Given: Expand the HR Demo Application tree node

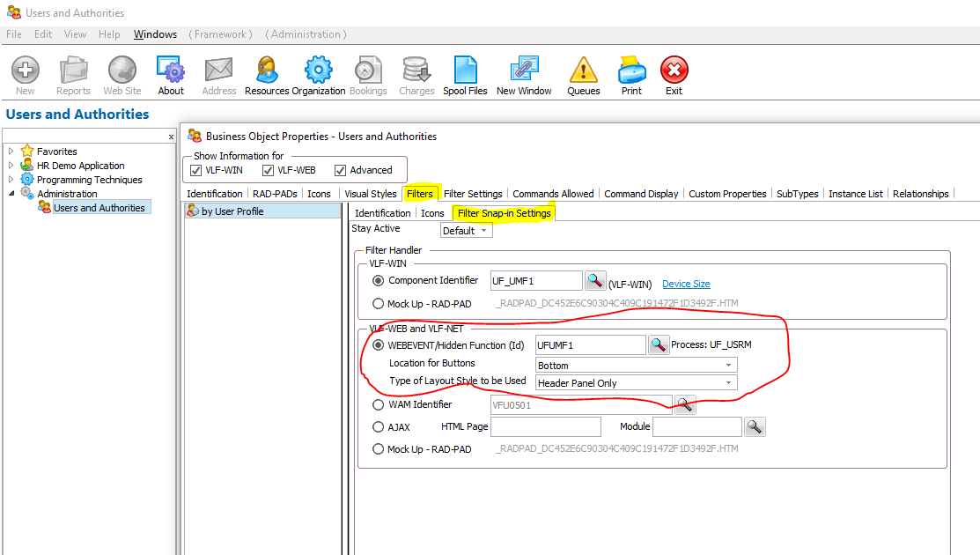Looking at the screenshot, I should (11, 166).
